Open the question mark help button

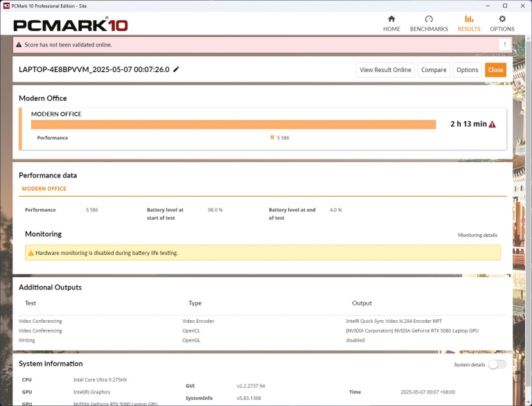click(x=504, y=44)
